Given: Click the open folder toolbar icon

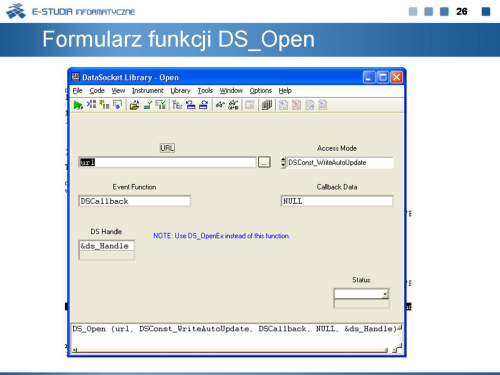Looking at the screenshot, I should coord(134,105).
